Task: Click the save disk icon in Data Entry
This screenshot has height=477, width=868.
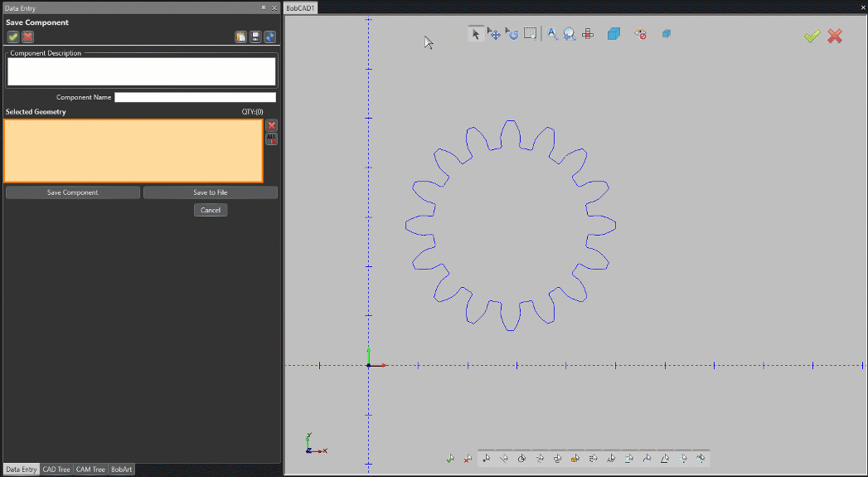Action: pos(255,37)
